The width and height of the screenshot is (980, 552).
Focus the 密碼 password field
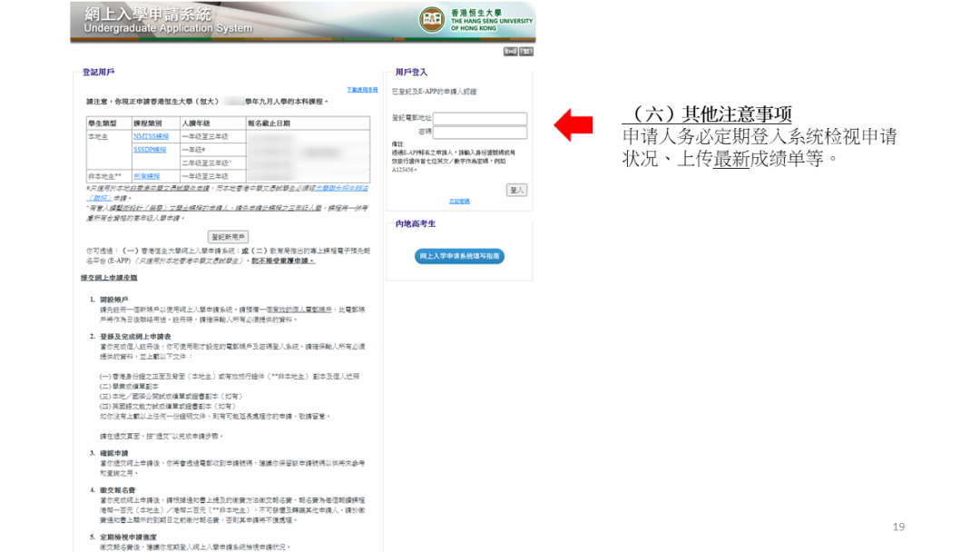[480, 132]
